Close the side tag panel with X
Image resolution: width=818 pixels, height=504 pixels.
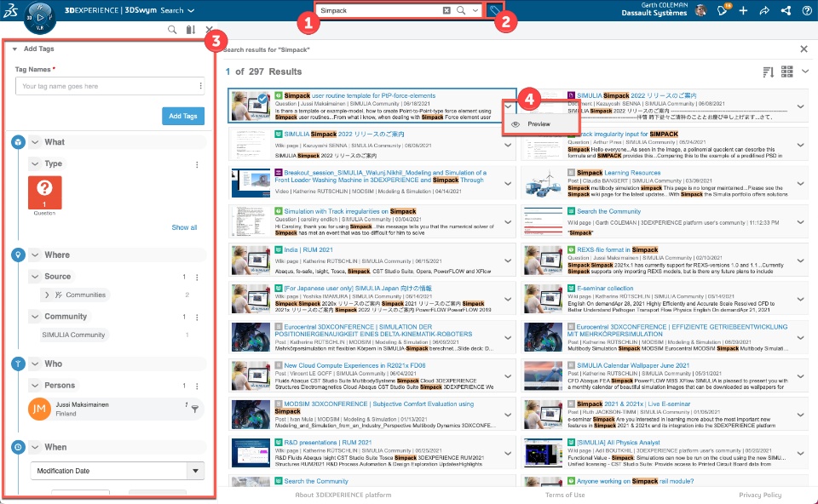210,30
